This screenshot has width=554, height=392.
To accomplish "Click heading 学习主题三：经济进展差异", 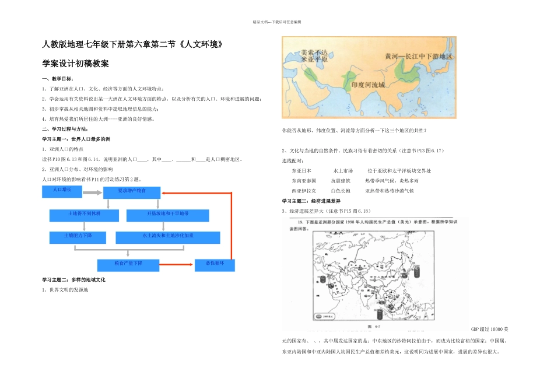I will 311,201.
